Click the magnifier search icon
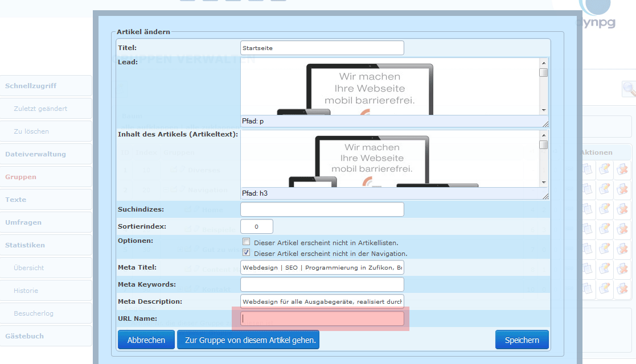636x364 pixels. click(629, 89)
